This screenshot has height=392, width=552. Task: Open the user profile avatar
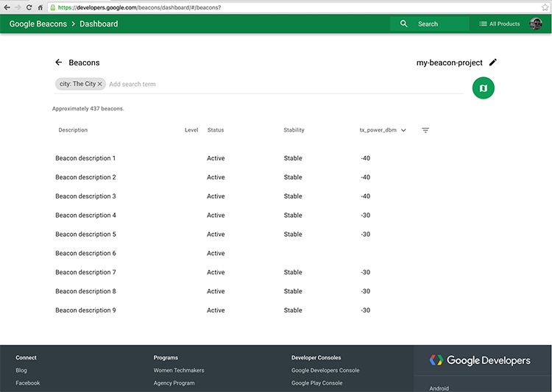(536, 24)
